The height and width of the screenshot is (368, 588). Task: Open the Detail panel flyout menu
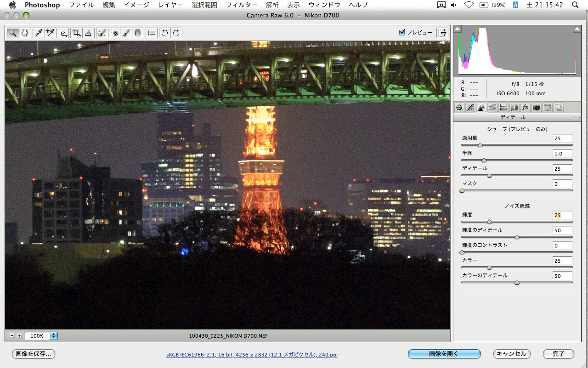(577, 117)
